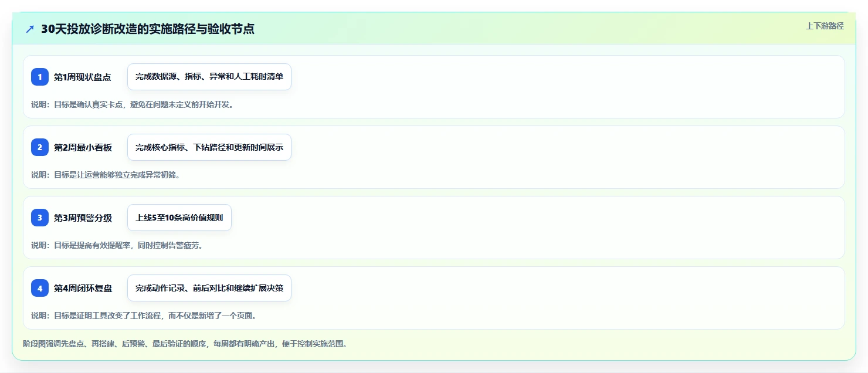
Task: Click the arrow icon beside the 30天 title
Action: (30, 29)
